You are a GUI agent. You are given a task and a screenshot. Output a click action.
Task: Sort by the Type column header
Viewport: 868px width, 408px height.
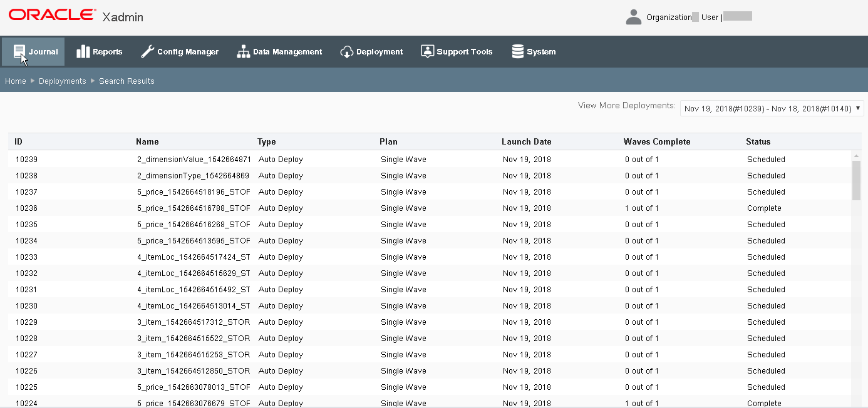(x=266, y=141)
